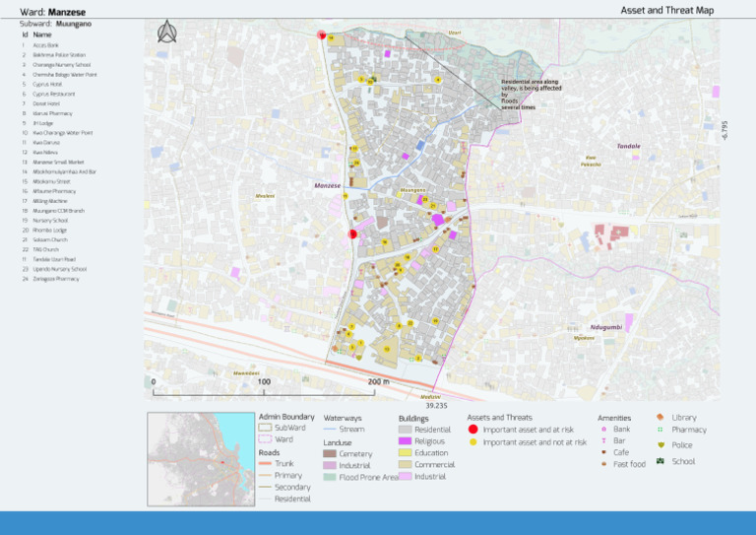Click the 'Asset and Threat Map' title

[x=666, y=10]
